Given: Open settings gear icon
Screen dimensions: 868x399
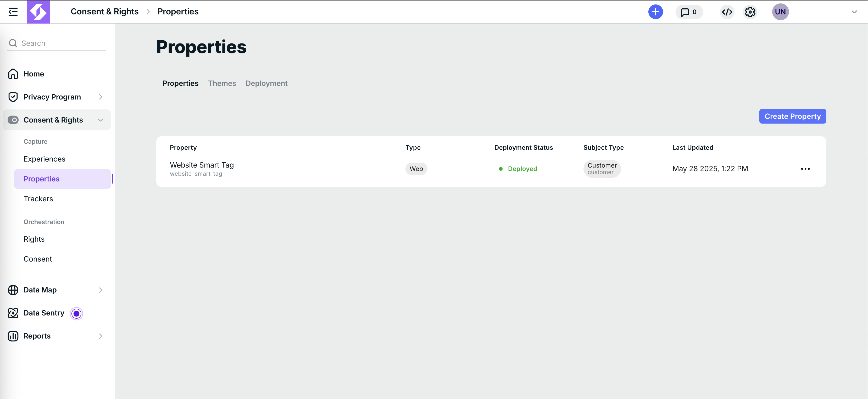Looking at the screenshot, I should click(x=750, y=12).
